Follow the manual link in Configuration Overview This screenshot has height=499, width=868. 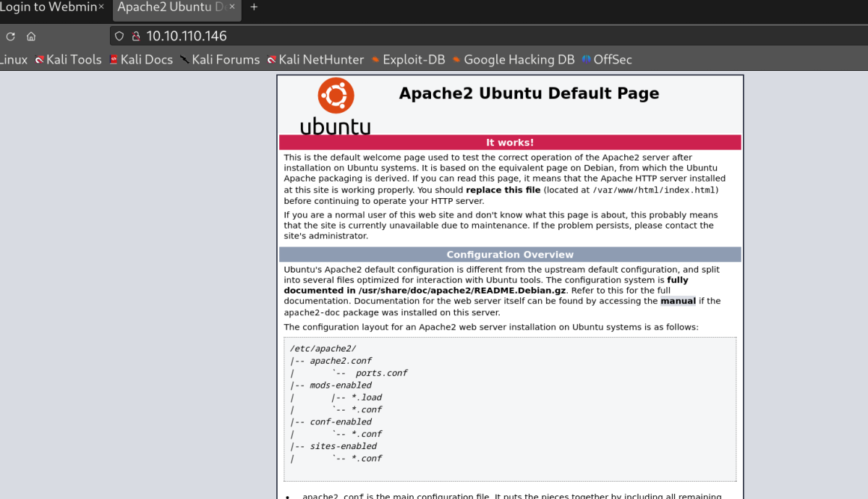(678, 301)
